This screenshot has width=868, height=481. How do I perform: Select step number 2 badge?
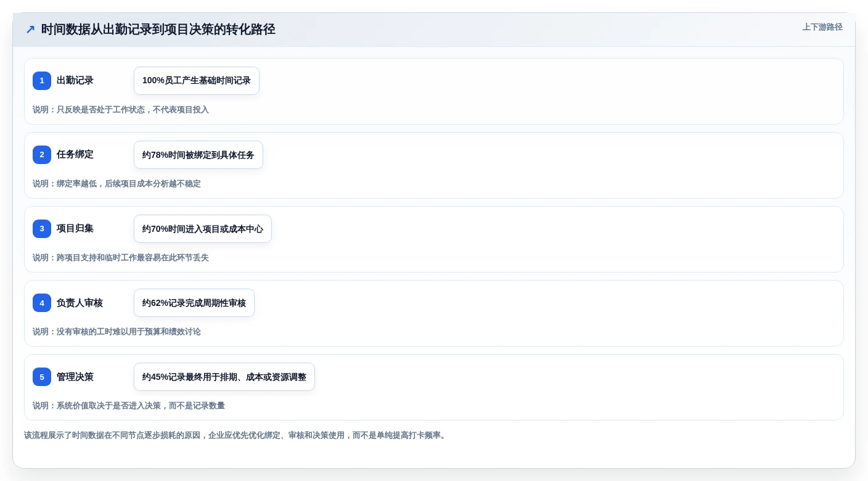point(42,155)
